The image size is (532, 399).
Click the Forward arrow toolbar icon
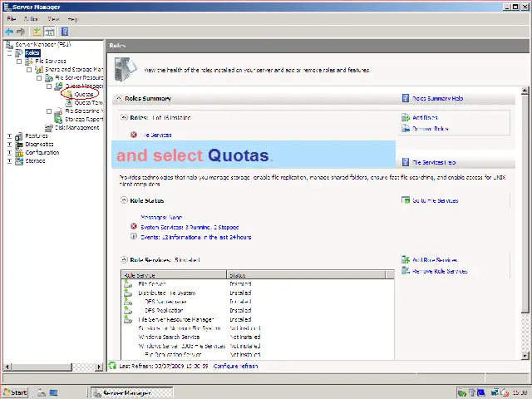click(x=21, y=32)
